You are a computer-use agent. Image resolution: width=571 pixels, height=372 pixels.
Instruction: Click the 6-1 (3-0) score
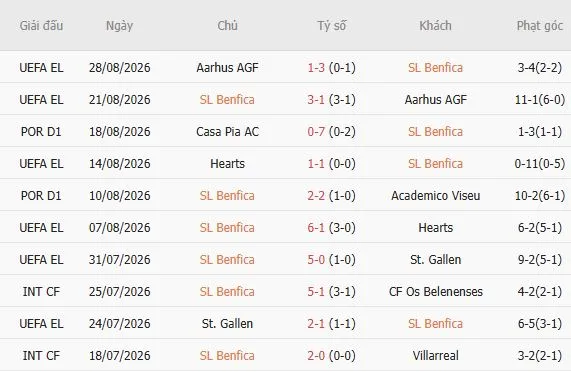[x=331, y=228]
